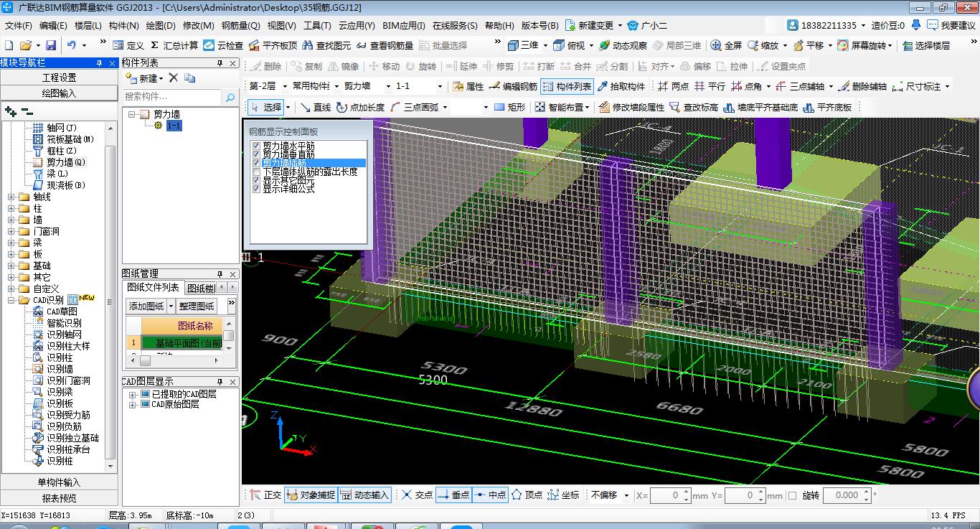This screenshot has width=980, height=529.
Task: Uncheck 剪力墙插筋 checkbox
Action: coord(256,163)
